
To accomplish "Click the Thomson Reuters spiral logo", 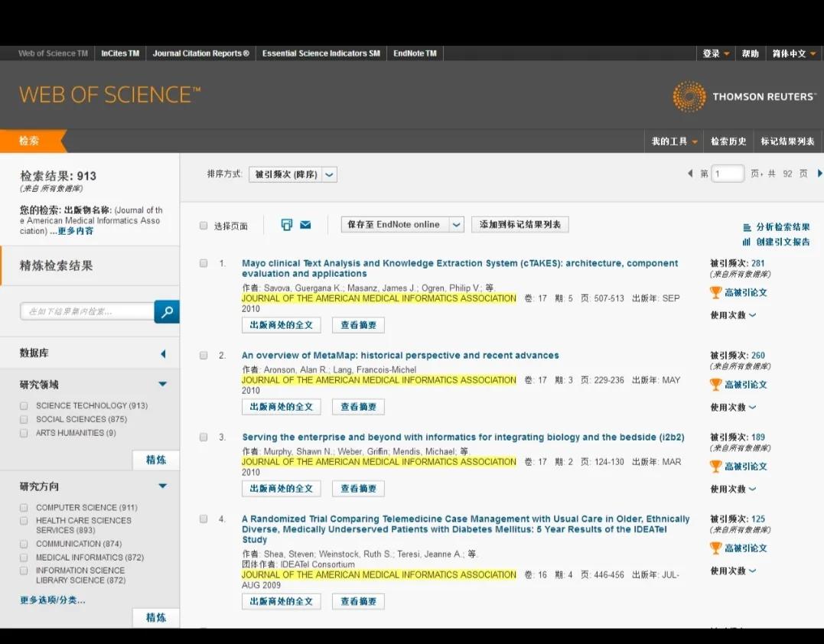I will point(689,98).
